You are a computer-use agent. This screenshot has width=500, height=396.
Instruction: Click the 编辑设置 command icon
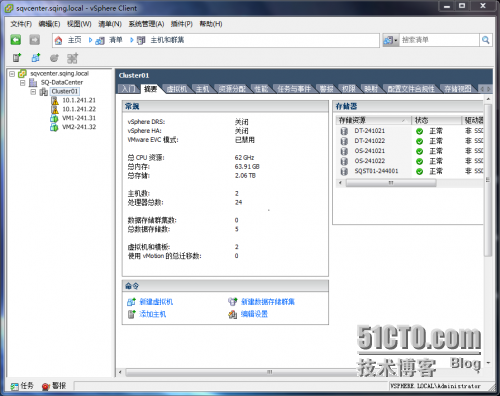click(x=233, y=314)
